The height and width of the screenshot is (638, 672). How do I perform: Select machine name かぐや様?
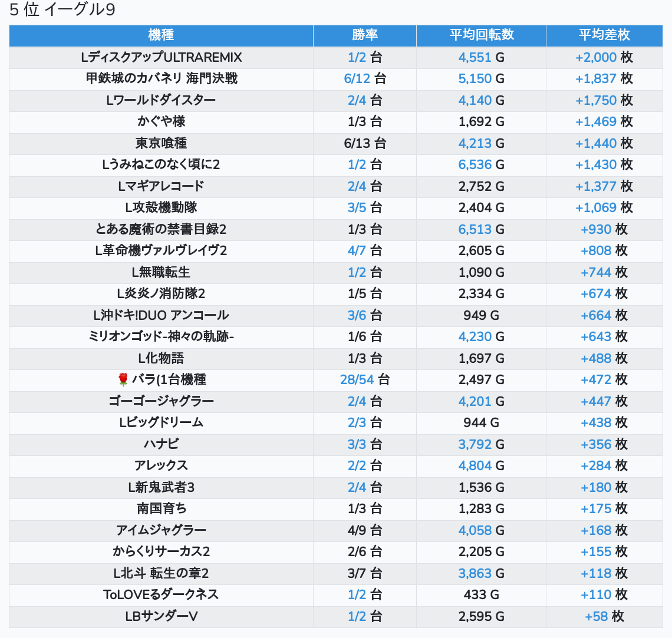pyautogui.click(x=161, y=121)
